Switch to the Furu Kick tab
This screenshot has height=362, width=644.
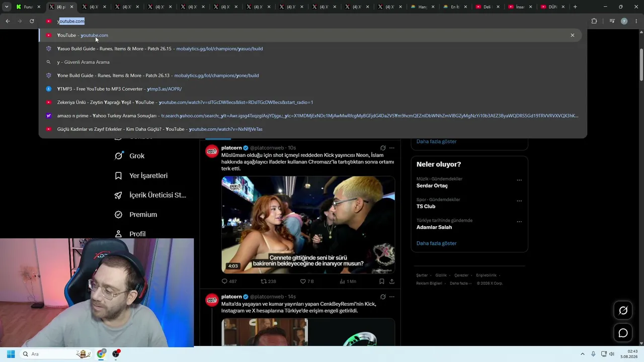click(x=28, y=7)
